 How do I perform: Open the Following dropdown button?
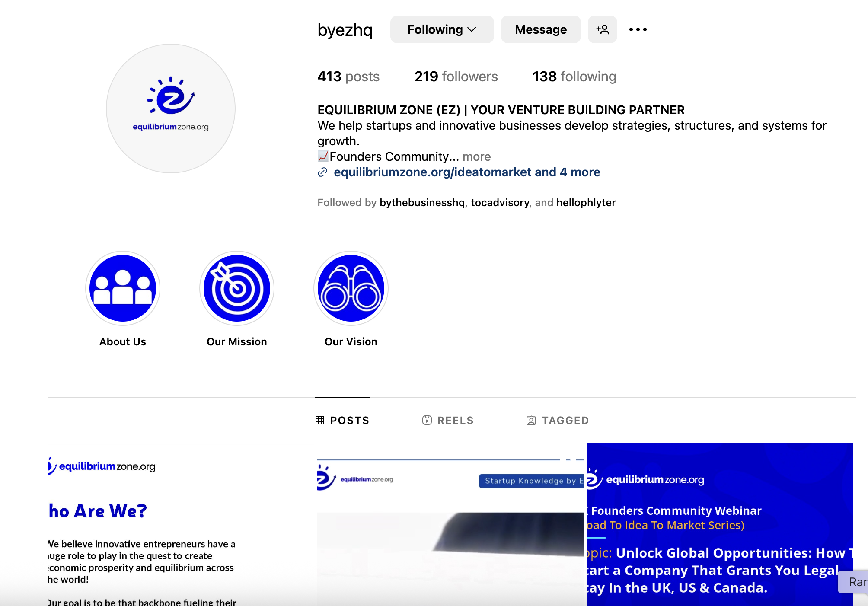point(442,29)
